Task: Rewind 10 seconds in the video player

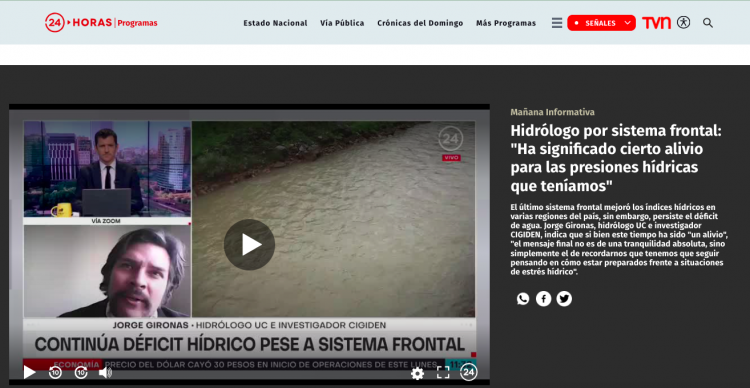Action: [x=55, y=372]
